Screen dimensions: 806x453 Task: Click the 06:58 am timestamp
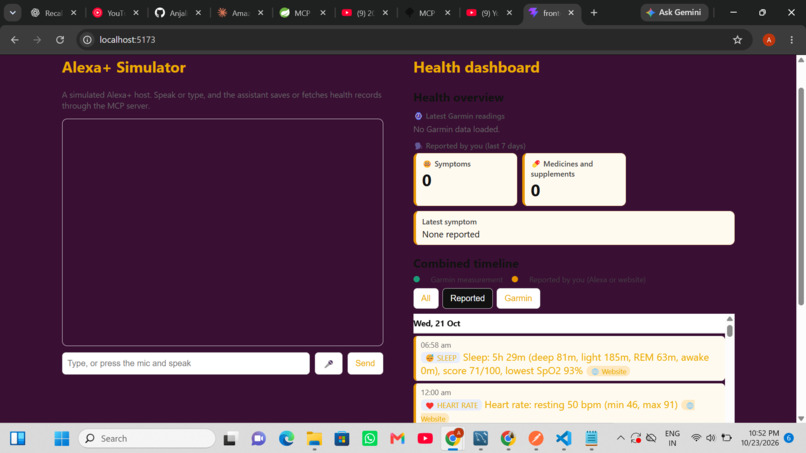pos(435,345)
